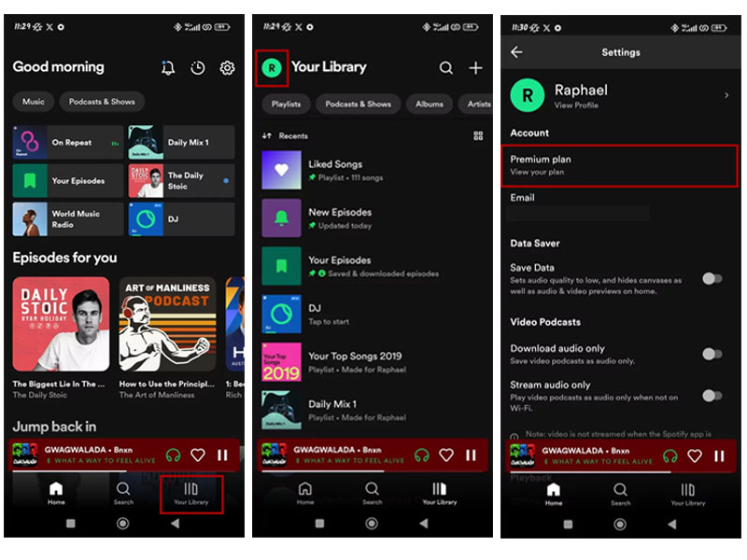
Task: Tap Your Library tab on Settings screen nav bar
Action: pos(688,495)
